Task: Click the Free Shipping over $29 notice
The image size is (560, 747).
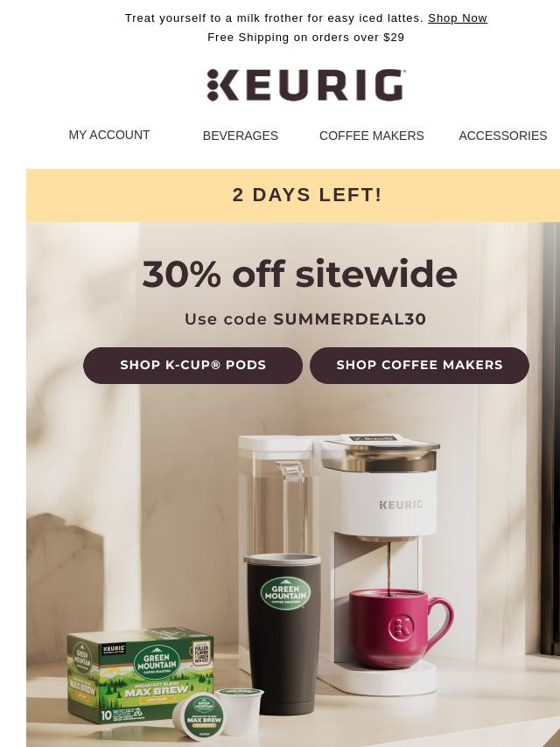Action: pyautogui.click(x=305, y=37)
